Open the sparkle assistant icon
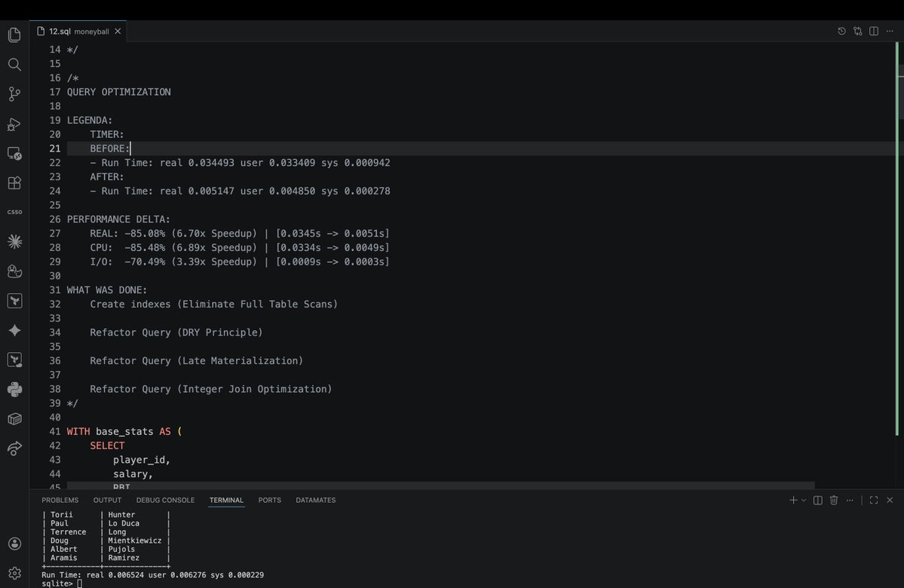 [x=14, y=330]
